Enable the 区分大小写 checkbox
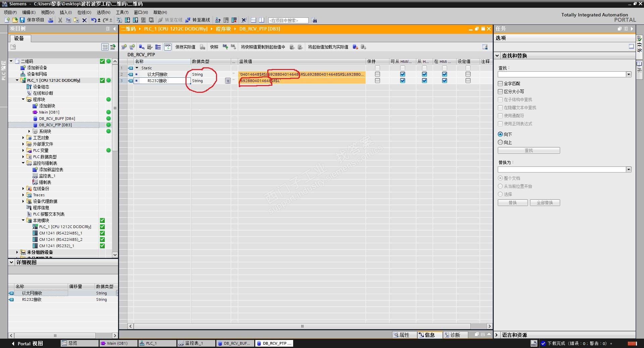The width and height of the screenshot is (644, 348). click(500, 91)
